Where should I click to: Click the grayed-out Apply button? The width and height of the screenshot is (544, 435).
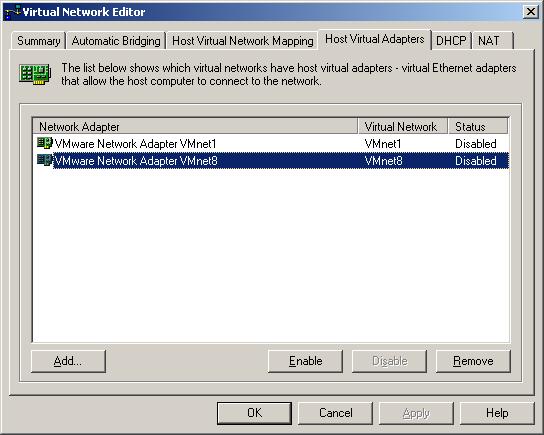[416, 413]
